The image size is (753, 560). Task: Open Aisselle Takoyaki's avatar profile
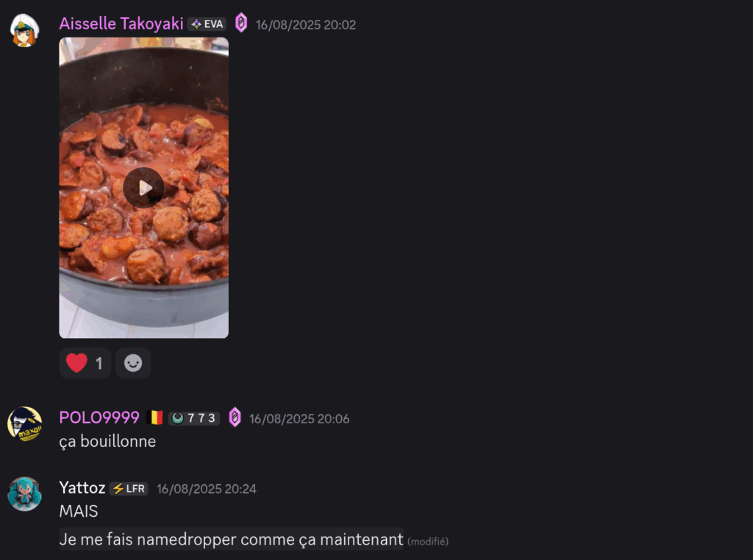(24, 30)
